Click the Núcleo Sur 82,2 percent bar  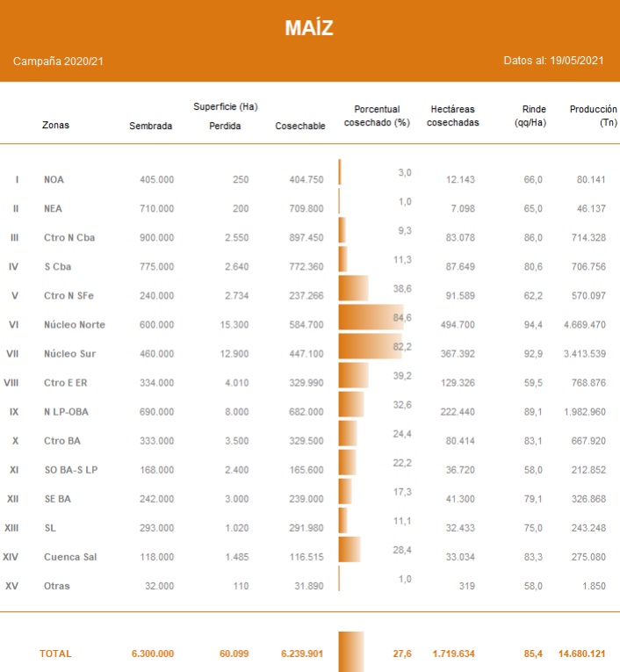(369, 346)
